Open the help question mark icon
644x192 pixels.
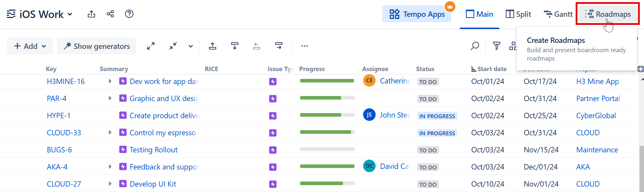click(x=129, y=14)
